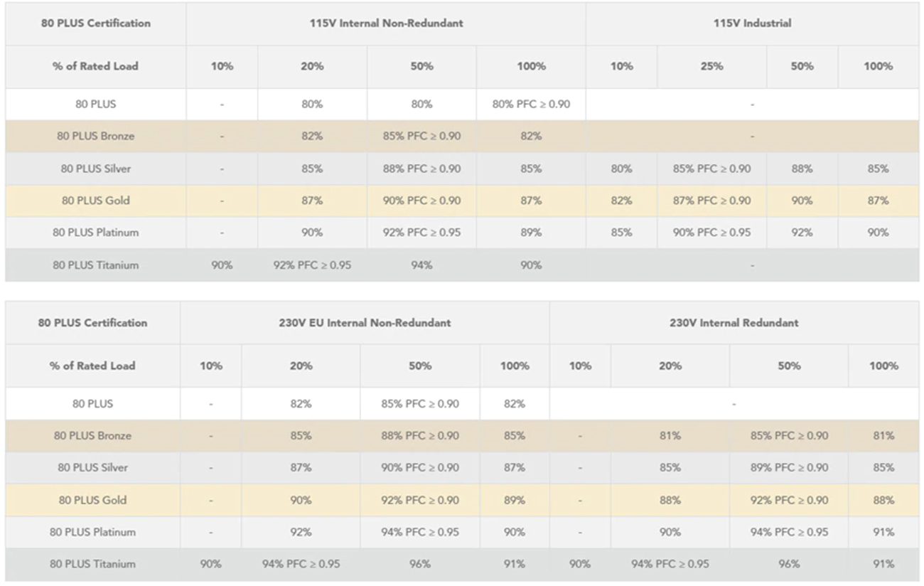
Task: Click 115V Industrial Silver 10% load cell
Action: 621,169
